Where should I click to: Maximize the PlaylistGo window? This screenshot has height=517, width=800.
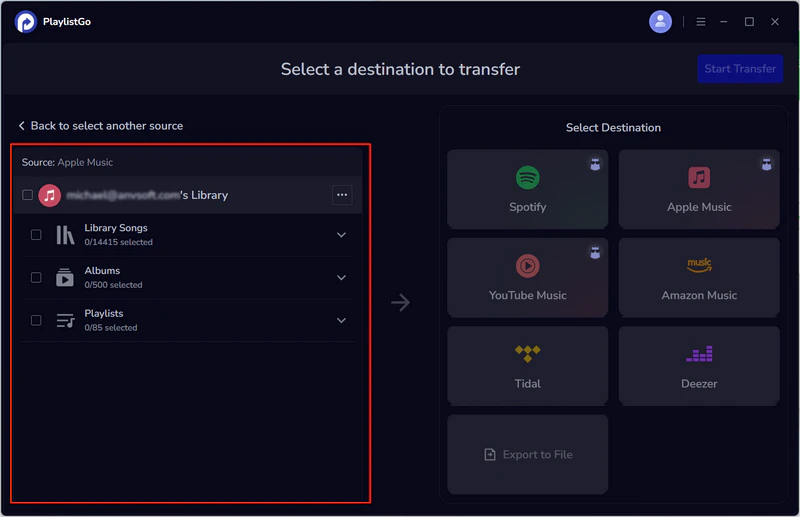749,22
